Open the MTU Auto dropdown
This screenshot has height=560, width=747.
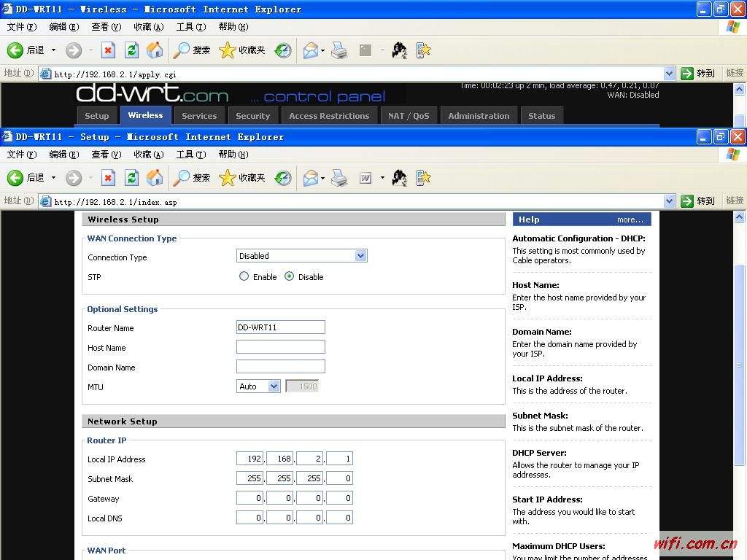tap(258, 386)
